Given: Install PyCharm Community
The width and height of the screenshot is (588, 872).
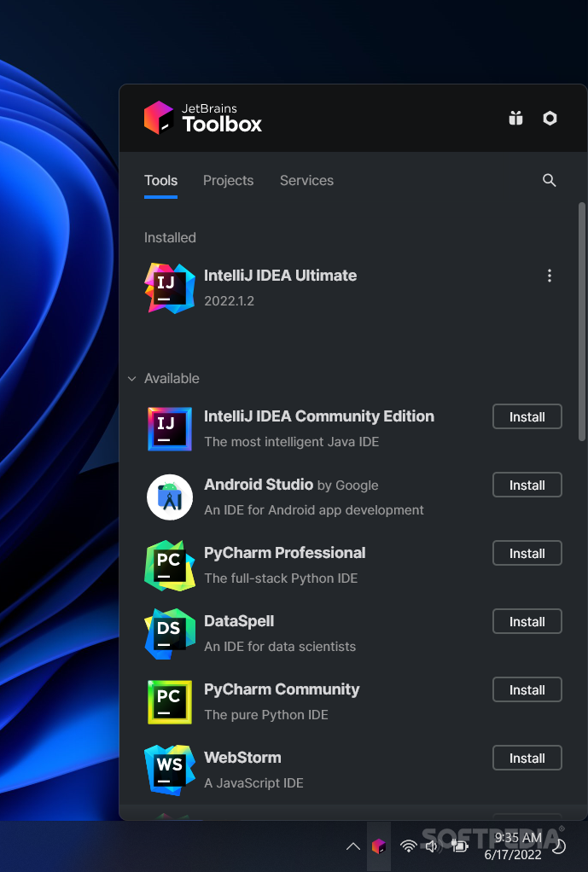Looking at the screenshot, I should pos(527,689).
